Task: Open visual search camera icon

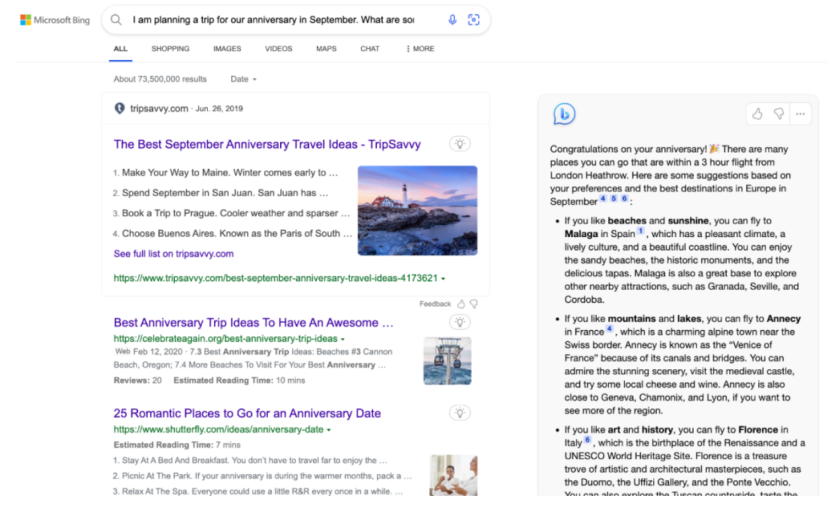Action: pos(474,20)
